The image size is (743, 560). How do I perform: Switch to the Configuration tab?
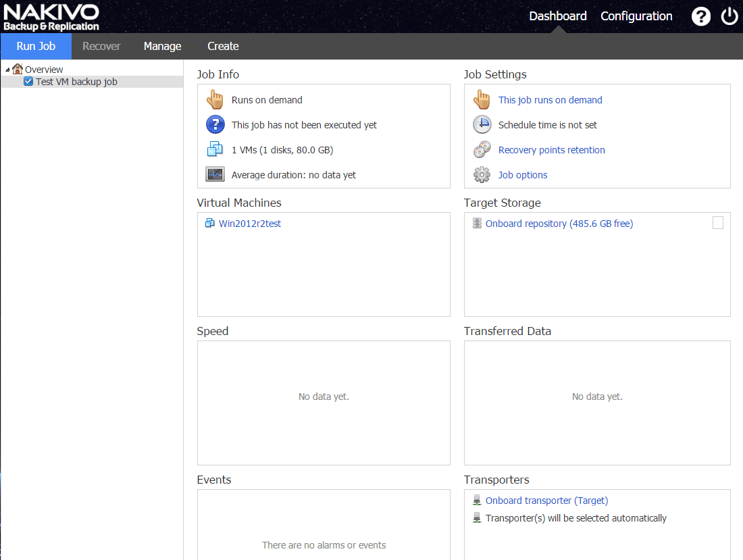pos(636,16)
